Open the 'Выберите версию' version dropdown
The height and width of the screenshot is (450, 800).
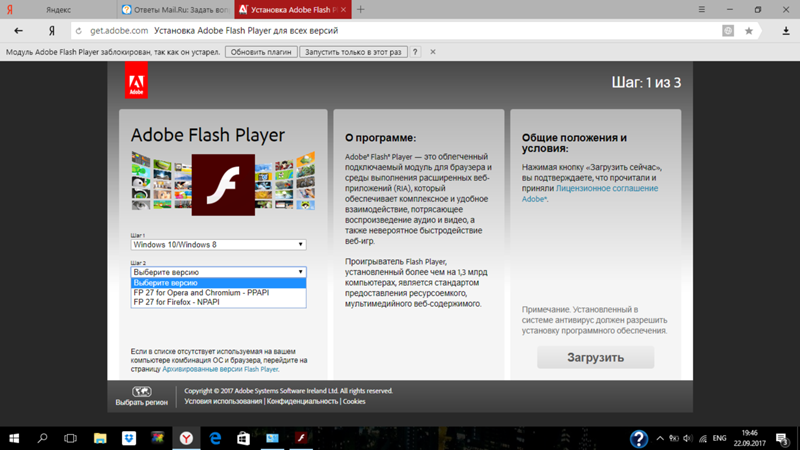tap(218, 272)
